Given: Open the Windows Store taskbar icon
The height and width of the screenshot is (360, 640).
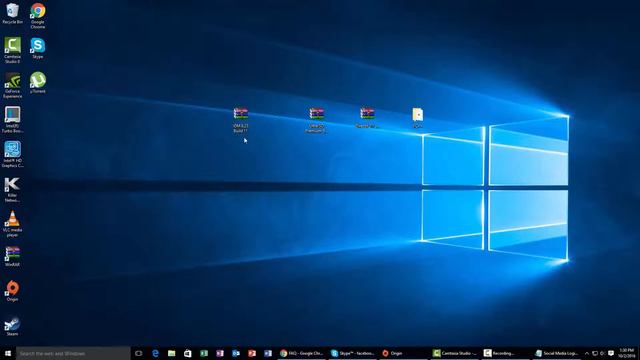Looking at the screenshot, I should [x=187, y=353].
